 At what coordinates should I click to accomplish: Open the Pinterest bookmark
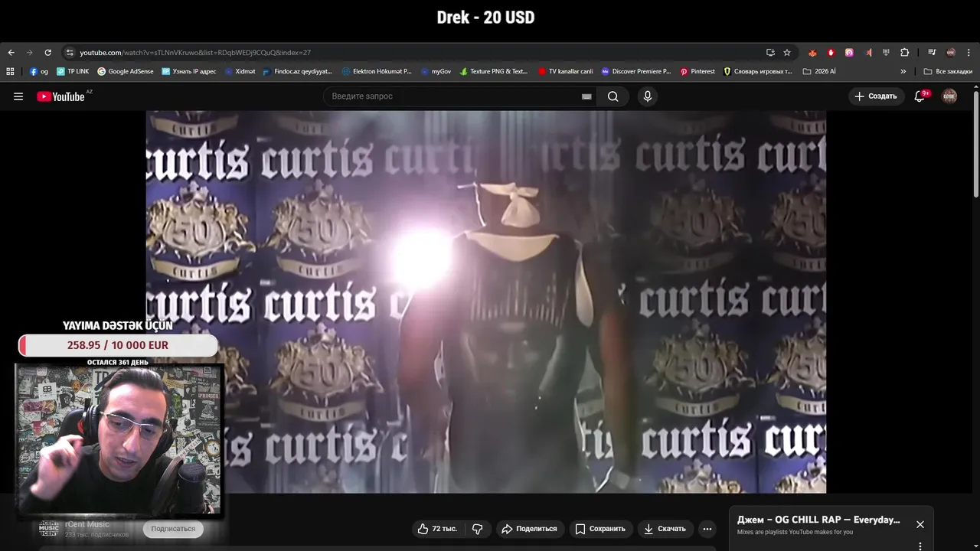point(697,71)
